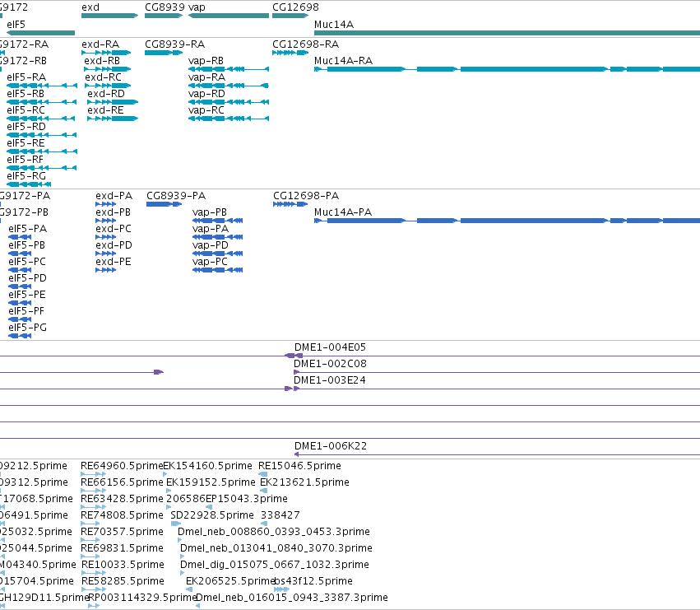Select EST RE15046.5prime
The width and height of the screenshot is (700, 610).
(x=299, y=467)
